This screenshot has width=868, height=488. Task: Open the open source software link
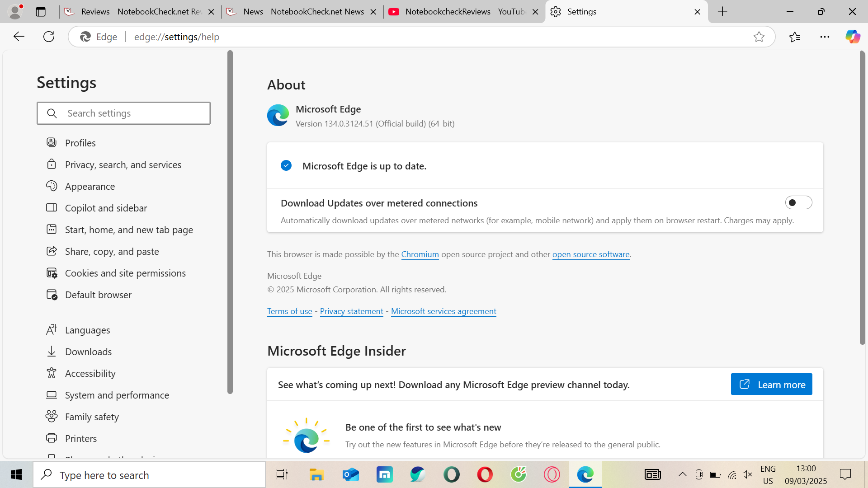[x=591, y=254]
